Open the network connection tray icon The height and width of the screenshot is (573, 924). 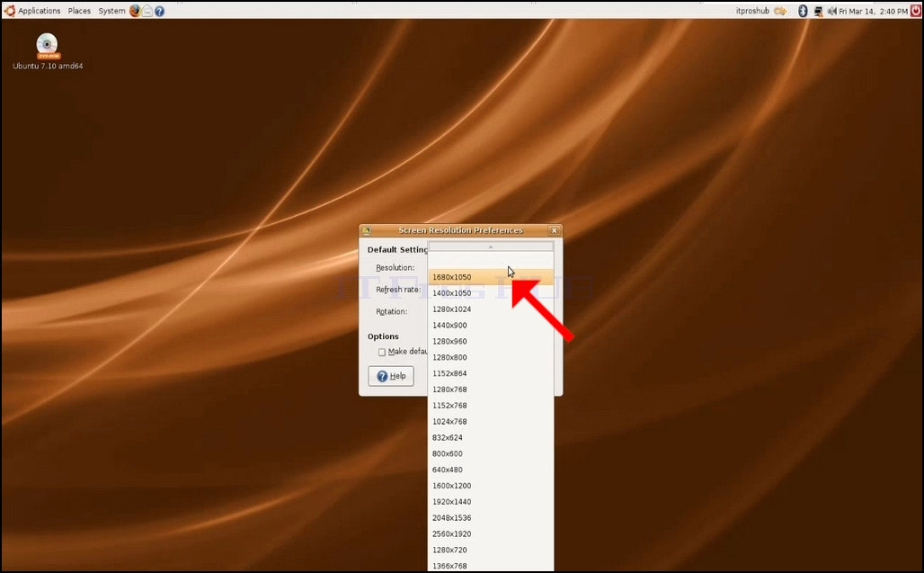tap(818, 11)
